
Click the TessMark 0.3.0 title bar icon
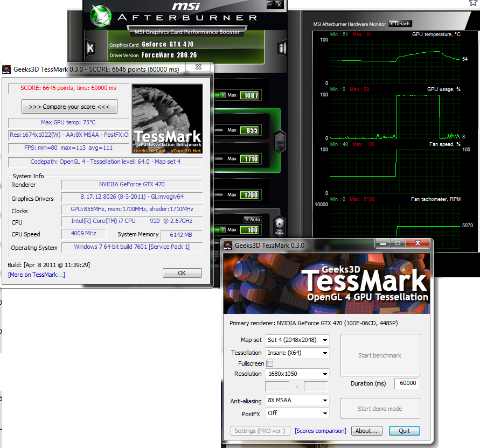tap(228, 246)
